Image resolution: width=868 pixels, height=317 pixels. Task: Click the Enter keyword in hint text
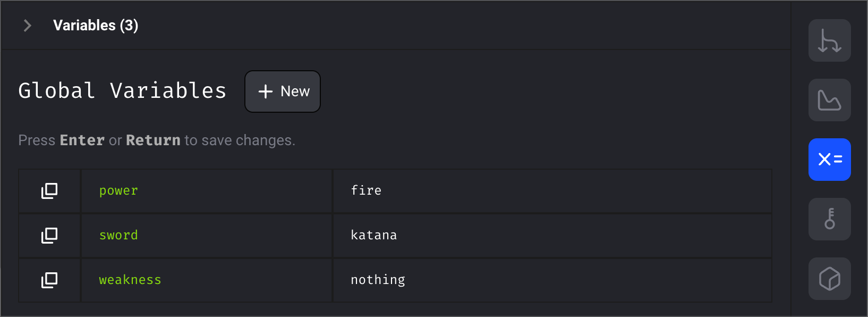[x=82, y=140]
